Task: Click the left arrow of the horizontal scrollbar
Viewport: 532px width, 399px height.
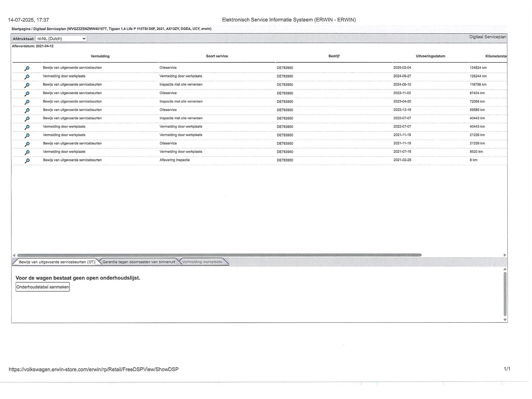Action: pos(14,255)
